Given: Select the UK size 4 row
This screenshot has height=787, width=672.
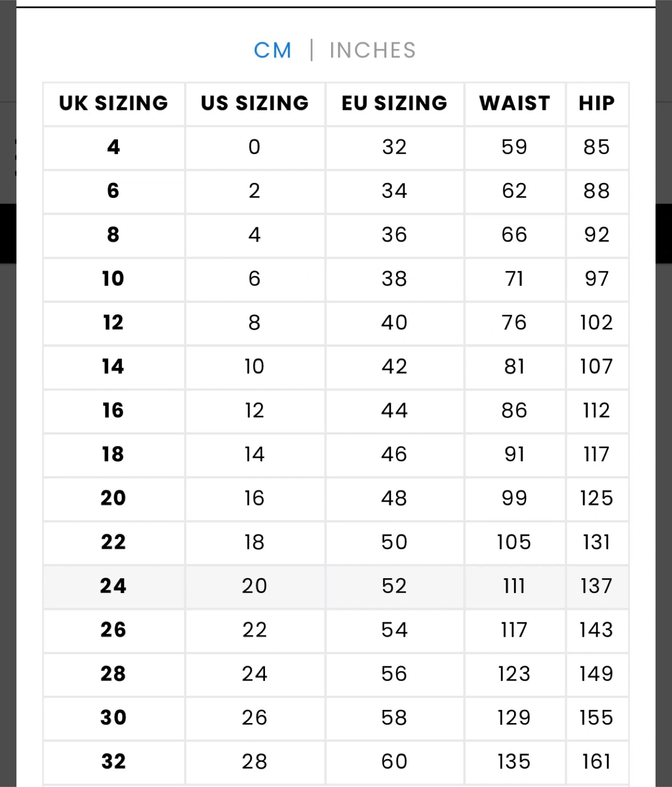Looking at the screenshot, I should tap(114, 147).
